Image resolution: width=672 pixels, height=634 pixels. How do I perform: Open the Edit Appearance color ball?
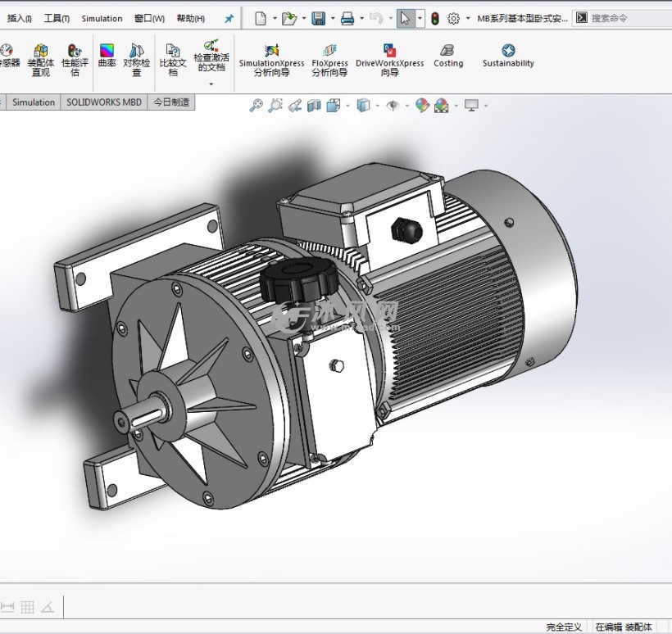click(421, 105)
